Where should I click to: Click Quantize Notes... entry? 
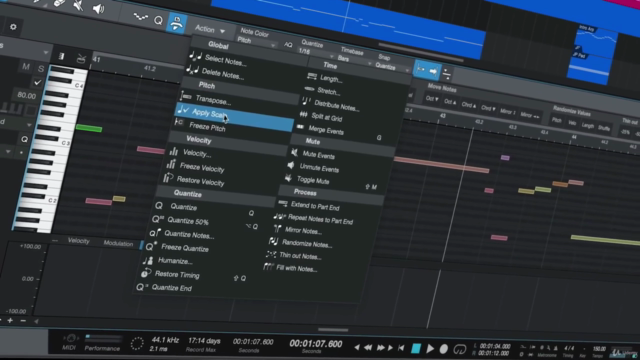click(x=189, y=235)
